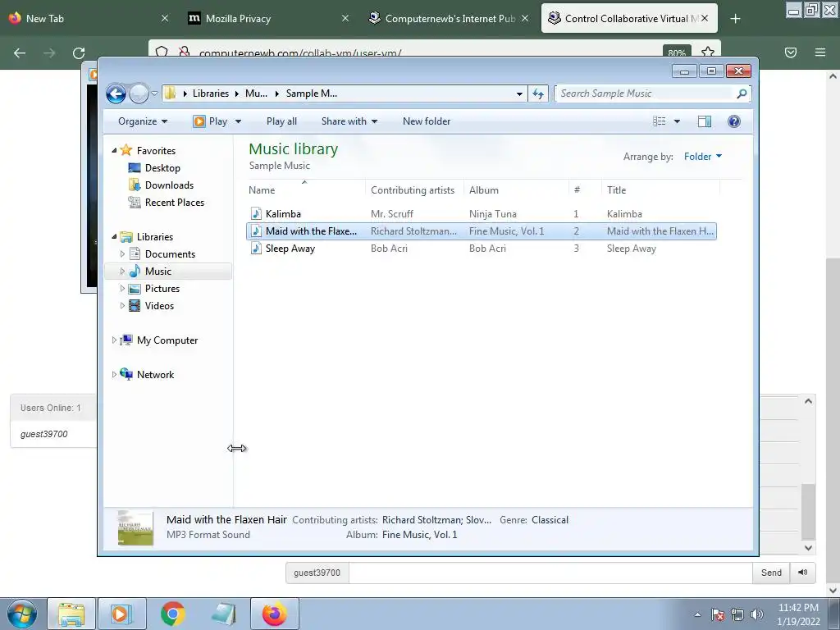Change your view using the view icon
Image resolution: width=840 pixels, height=630 pixels.
660,121
